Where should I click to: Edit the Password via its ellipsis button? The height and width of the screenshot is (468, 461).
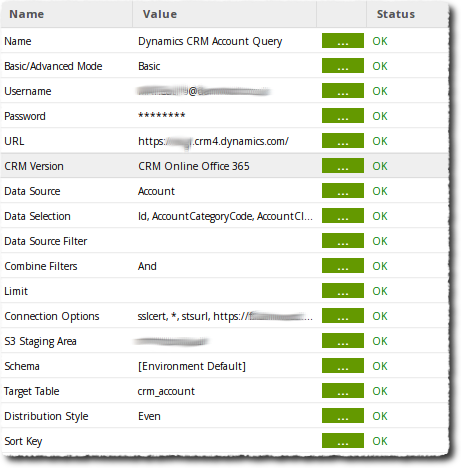point(343,116)
